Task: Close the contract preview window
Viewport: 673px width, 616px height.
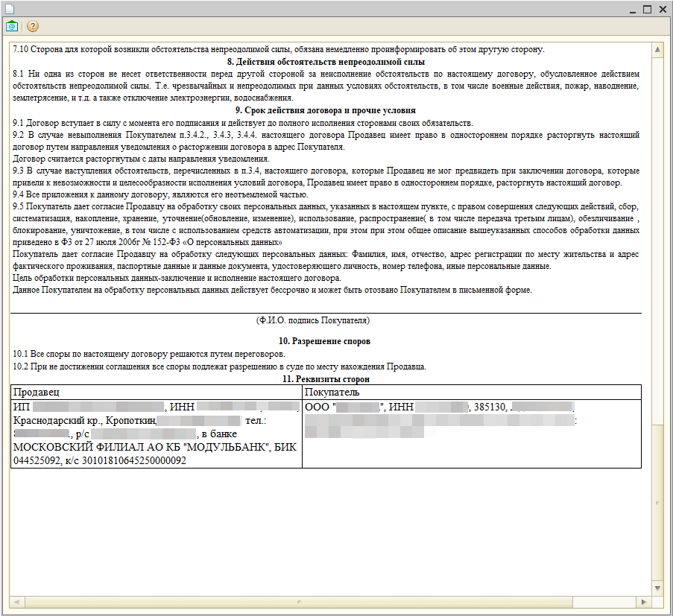Action: coord(662,9)
